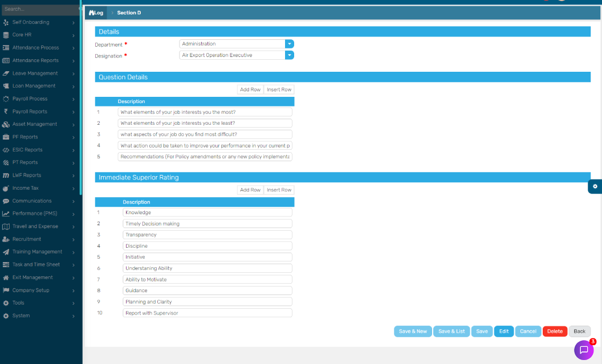Click the Income Tax icon in sidebar
Screen dimensions: 602x364
click(6, 188)
